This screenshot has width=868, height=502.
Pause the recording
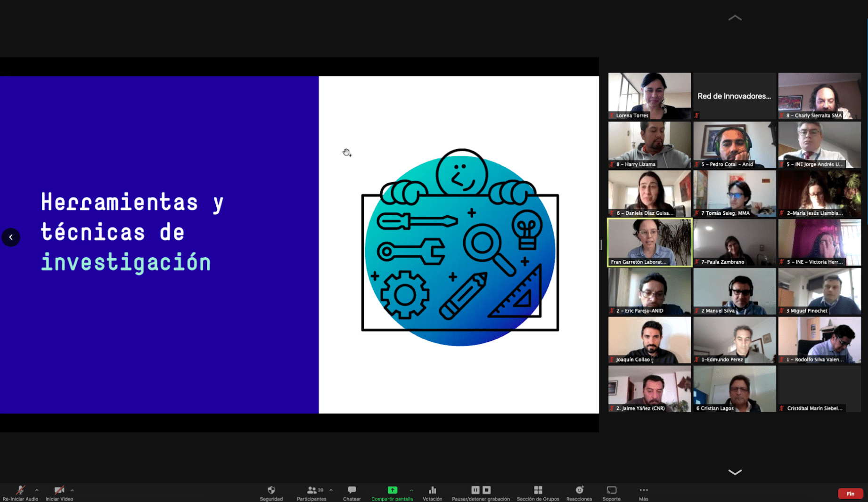tap(475, 490)
